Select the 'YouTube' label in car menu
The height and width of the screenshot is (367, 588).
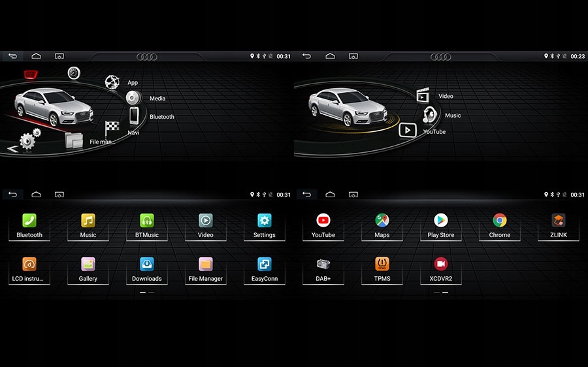pos(434,131)
